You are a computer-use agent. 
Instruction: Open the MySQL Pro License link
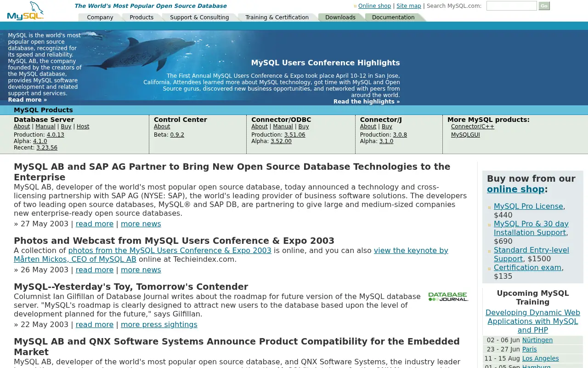(528, 207)
